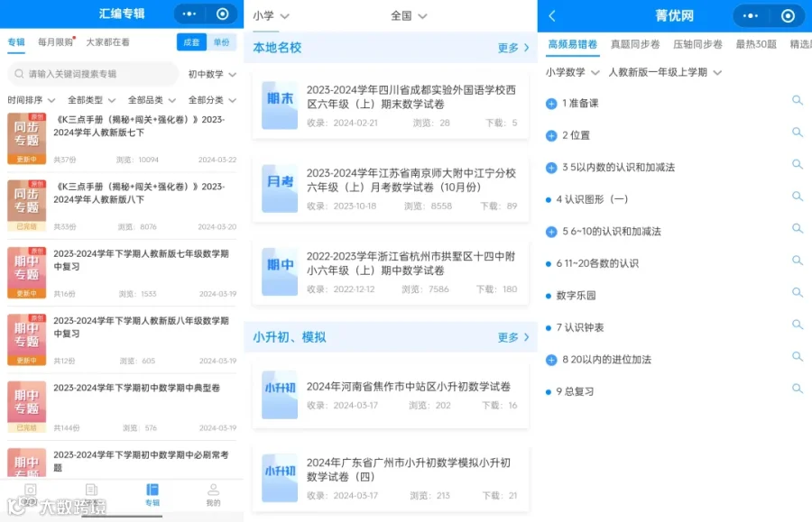
Task: Click search magnifier beside 8 20以内的进位加法
Action: tap(797, 356)
